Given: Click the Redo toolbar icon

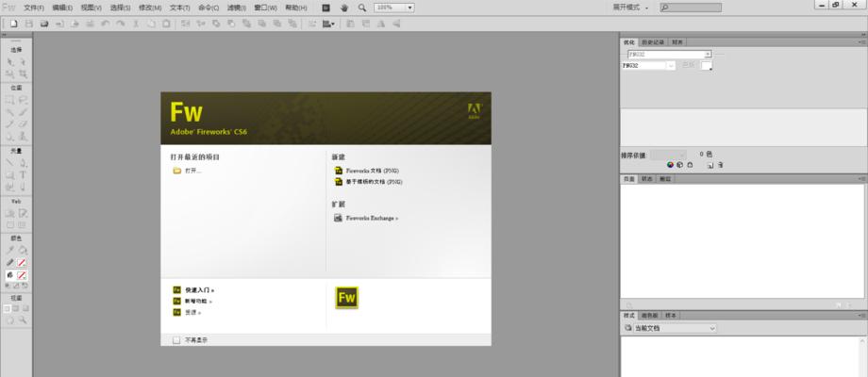Looking at the screenshot, I should 120,24.
